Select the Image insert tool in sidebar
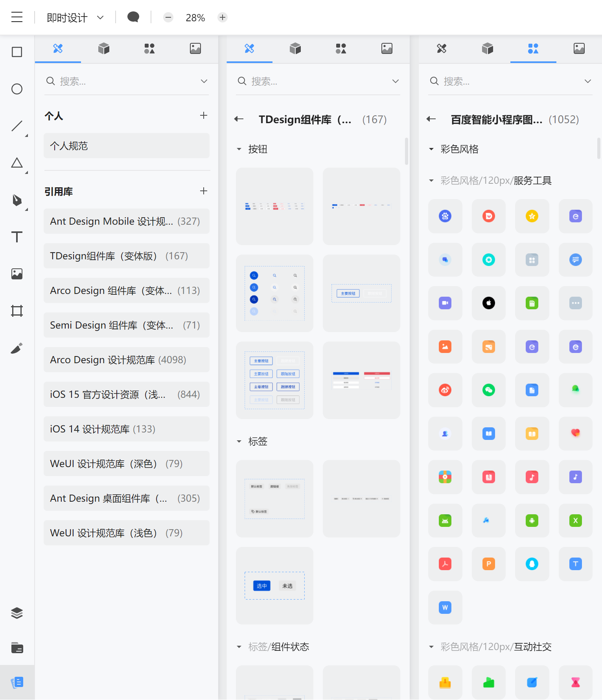This screenshot has width=602, height=700. coord(17,274)
